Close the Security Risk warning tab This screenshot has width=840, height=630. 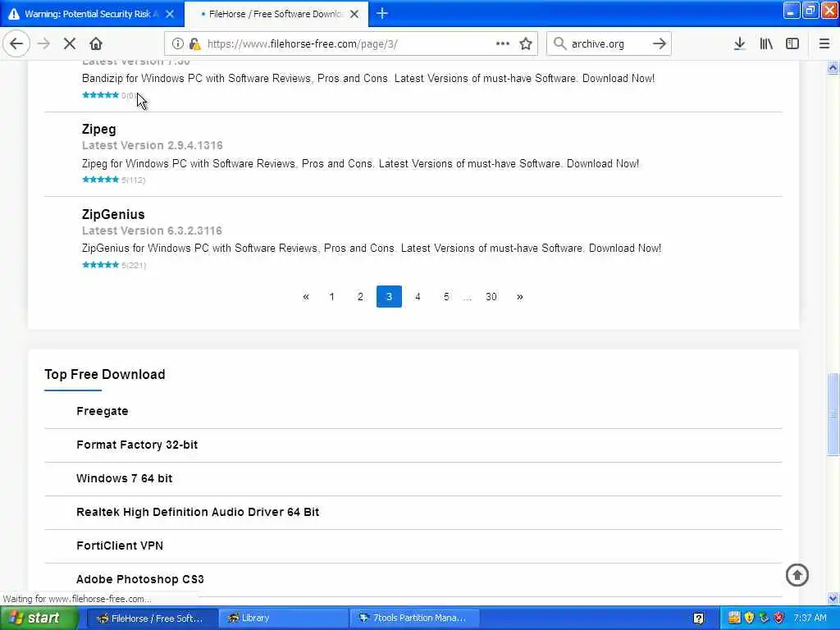point(170,14)
